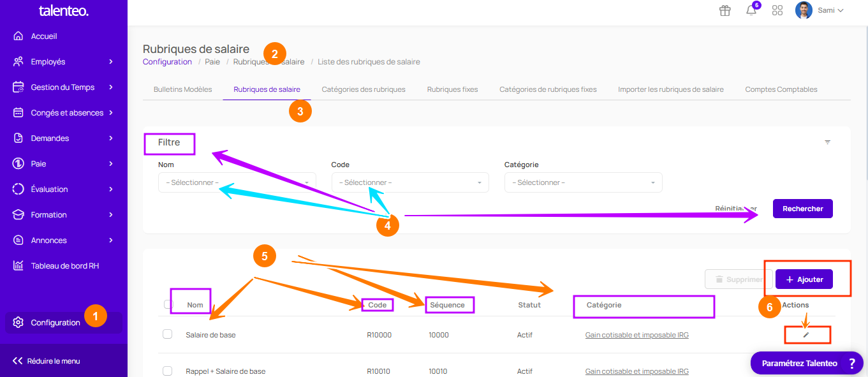Click the Tableau de bord RH chart icon
Viewport: 868px width, 377px height.
(18, 265)
